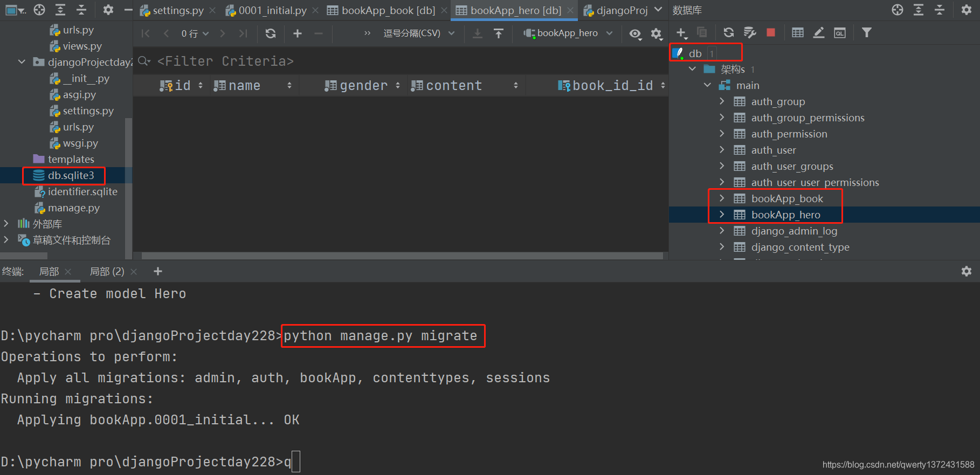Open schema/data source properties icon
980x475 pixels.
[x=750, y=32]
